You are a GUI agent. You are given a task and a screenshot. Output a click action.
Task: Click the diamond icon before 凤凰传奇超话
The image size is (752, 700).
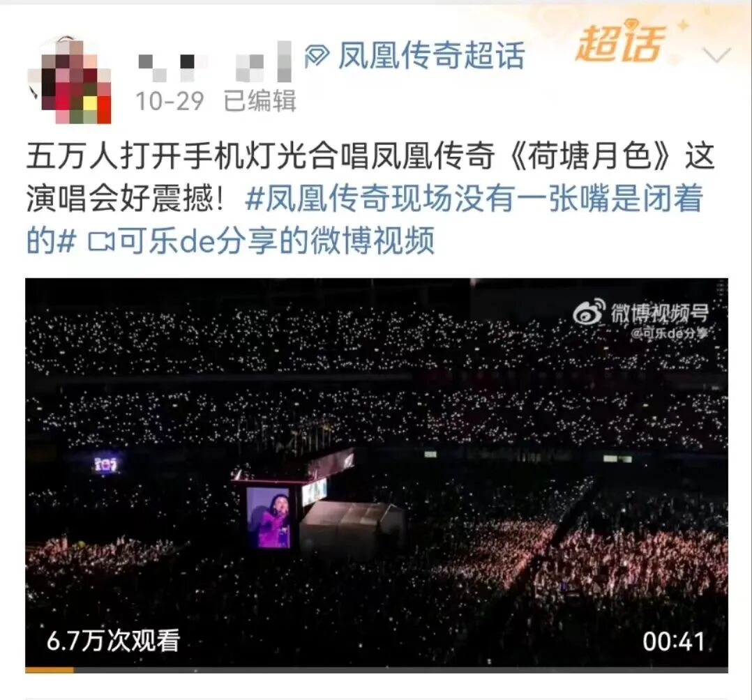click(317, 56)
